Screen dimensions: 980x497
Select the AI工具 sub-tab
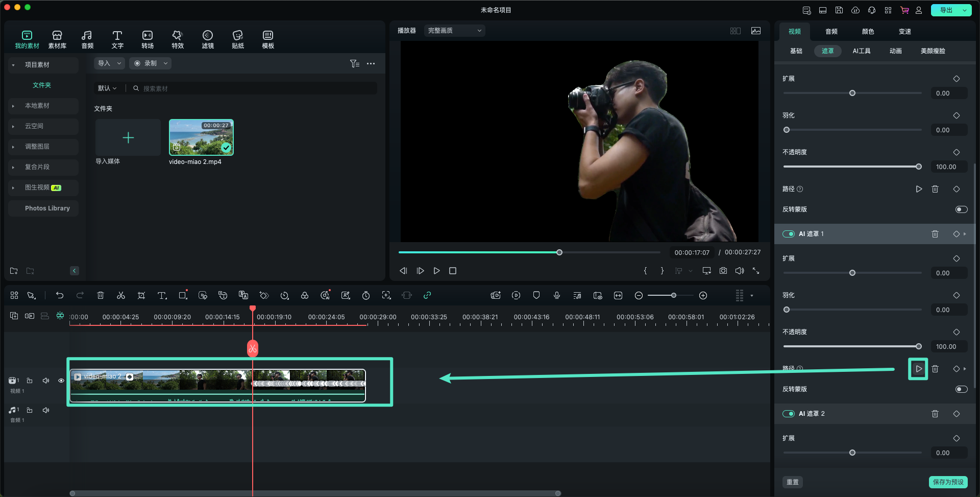tap(862, 51)
